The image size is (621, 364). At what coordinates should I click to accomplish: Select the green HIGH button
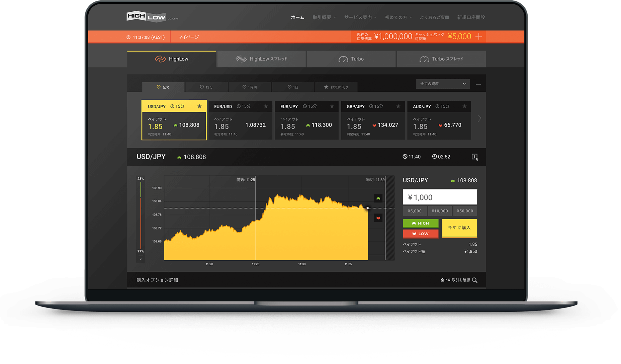point(421,223)
